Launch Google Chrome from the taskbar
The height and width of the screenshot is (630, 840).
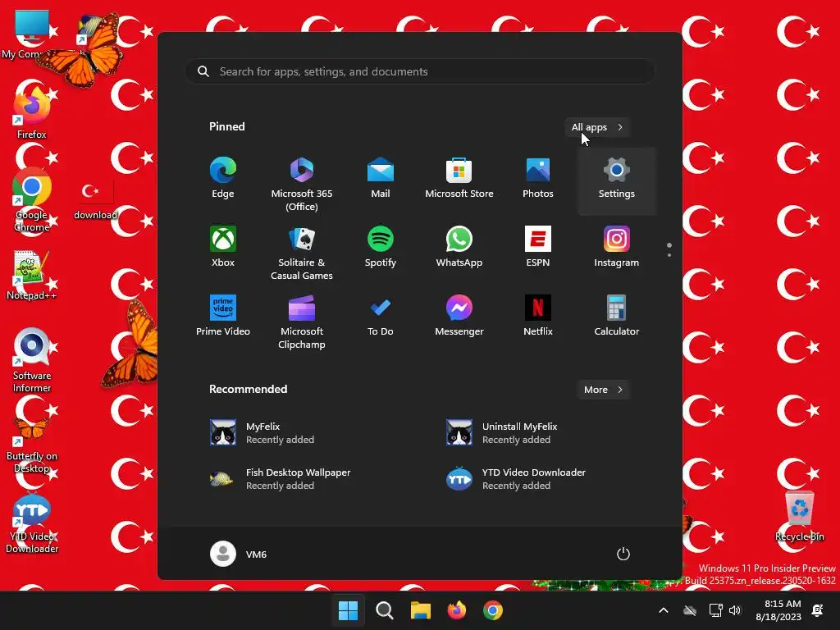coord(493,610)
